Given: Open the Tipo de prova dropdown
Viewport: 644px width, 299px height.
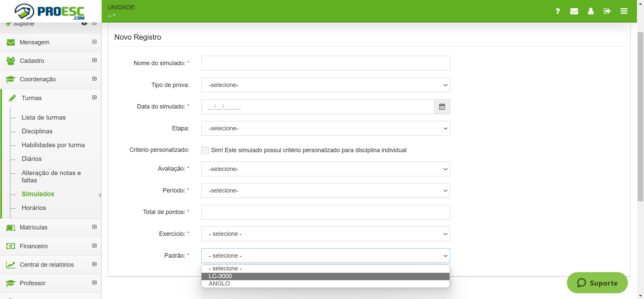Looking at the screenshot, I should 325,85.
